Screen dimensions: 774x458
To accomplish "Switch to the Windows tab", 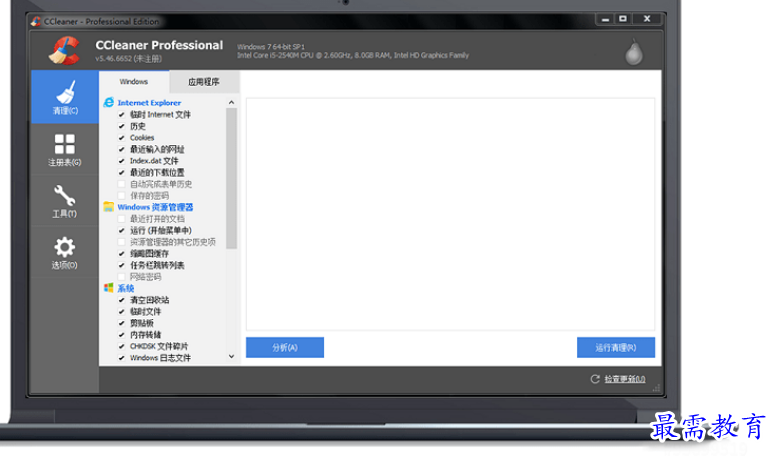I will pos(134,81).
